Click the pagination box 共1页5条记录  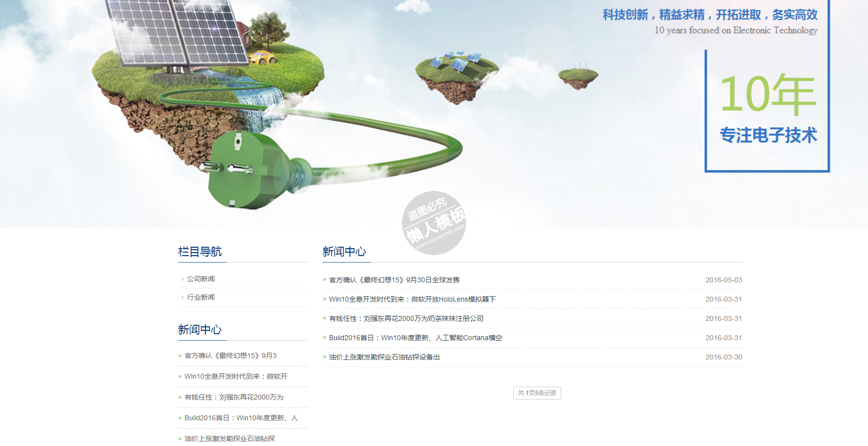tap(537, 393)
